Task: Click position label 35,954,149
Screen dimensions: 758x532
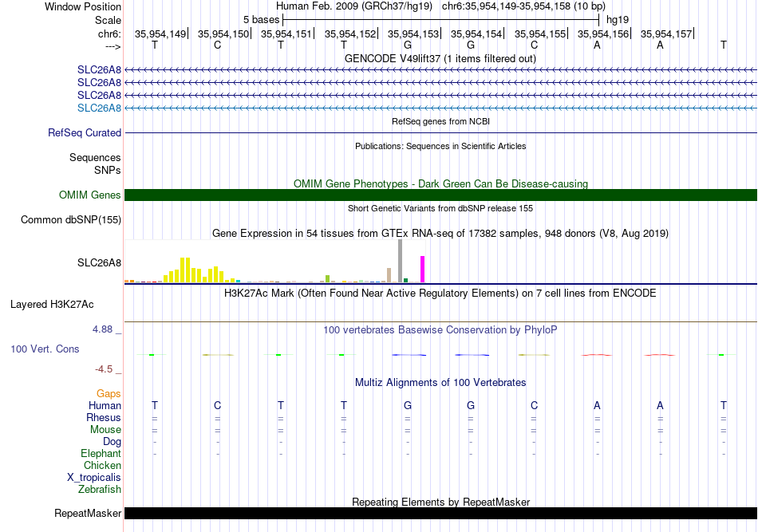Action: tap(160, 33)
